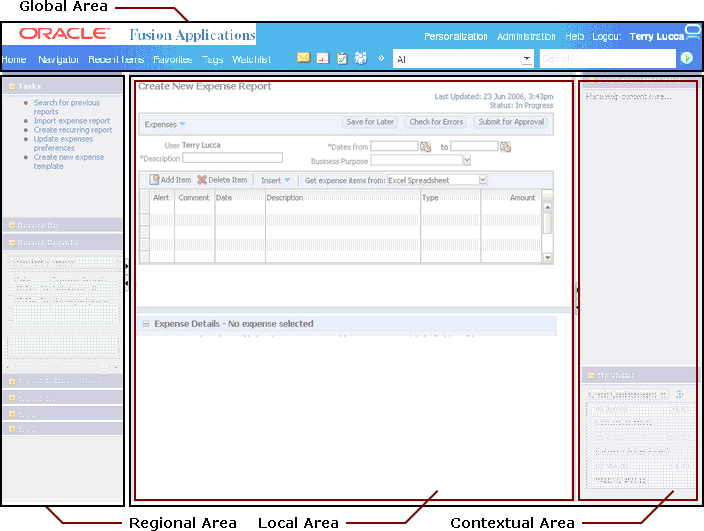Open the clipboard checklist icon
This screenshot has height=531, width=704.
point(342,58)
